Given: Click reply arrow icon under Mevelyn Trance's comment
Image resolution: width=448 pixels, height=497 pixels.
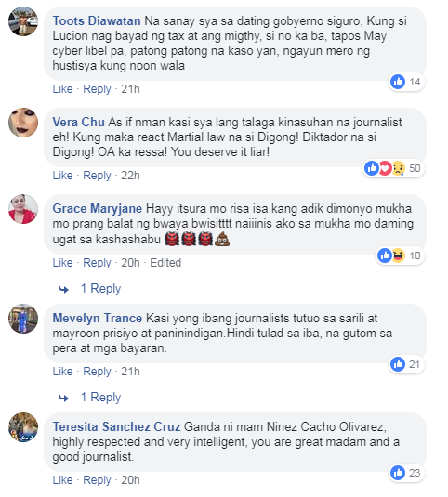Looking at the screenshot, I should [x=63, y=398].
